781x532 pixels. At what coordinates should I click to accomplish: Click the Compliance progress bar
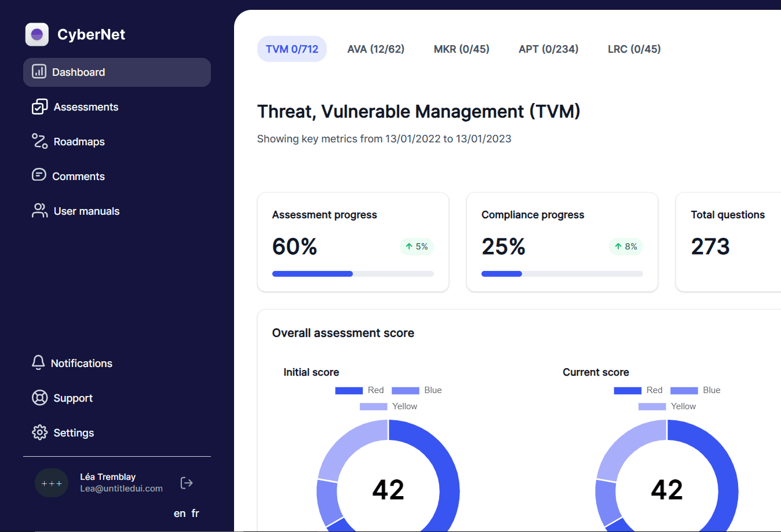[562, 274]
